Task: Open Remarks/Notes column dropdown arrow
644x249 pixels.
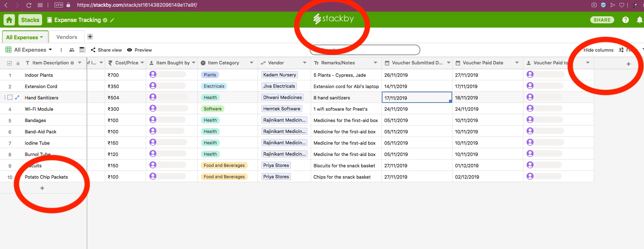Action: point(375,63)
